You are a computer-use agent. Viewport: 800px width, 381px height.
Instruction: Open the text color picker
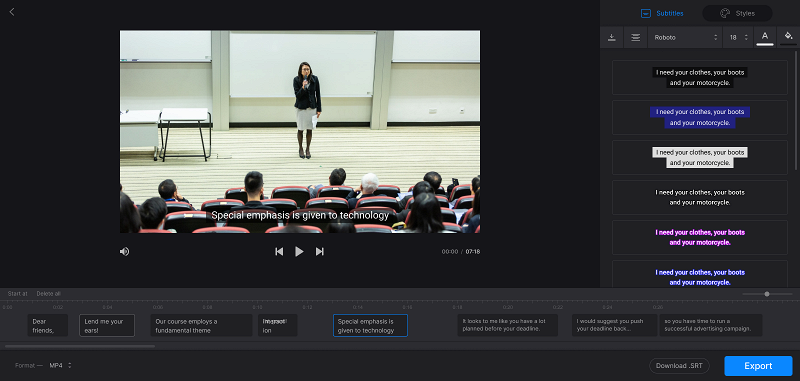tap(765, 37)
